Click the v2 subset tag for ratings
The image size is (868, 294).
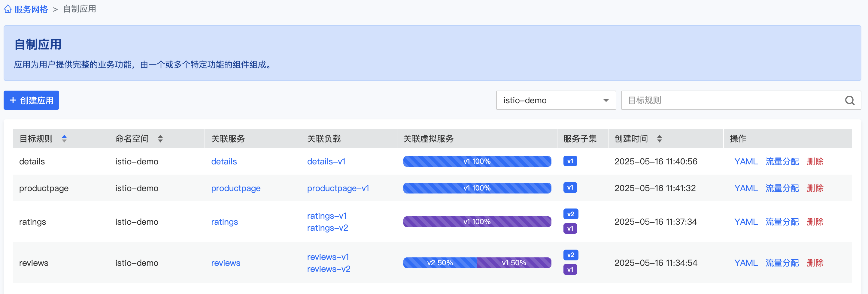pos(570,214)
